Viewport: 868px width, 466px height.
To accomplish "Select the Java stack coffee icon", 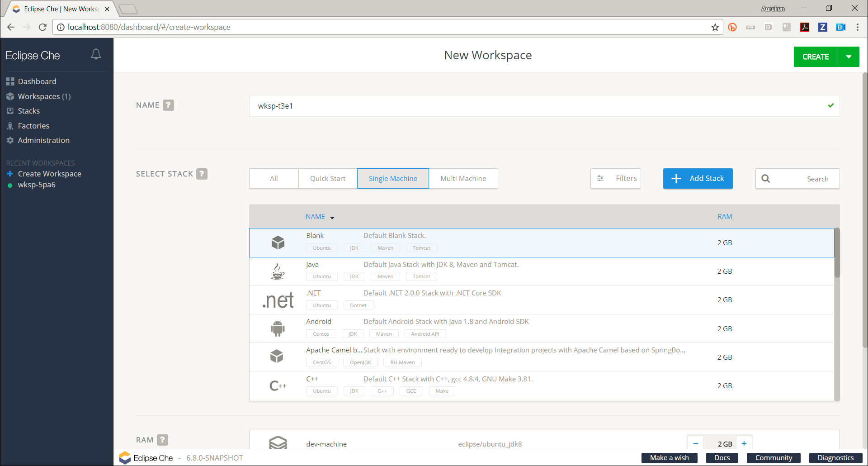I will 278,271.
